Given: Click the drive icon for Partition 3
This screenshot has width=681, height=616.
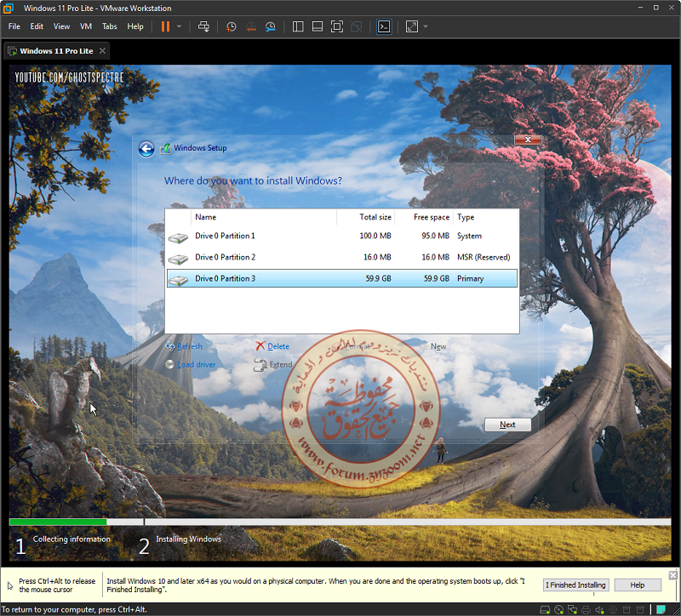Looking at the screenshot, I should tap(178, 280).
